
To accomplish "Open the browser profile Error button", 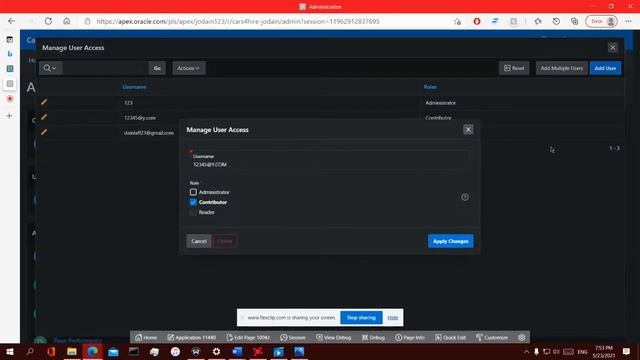I will (x=601, y=21).
